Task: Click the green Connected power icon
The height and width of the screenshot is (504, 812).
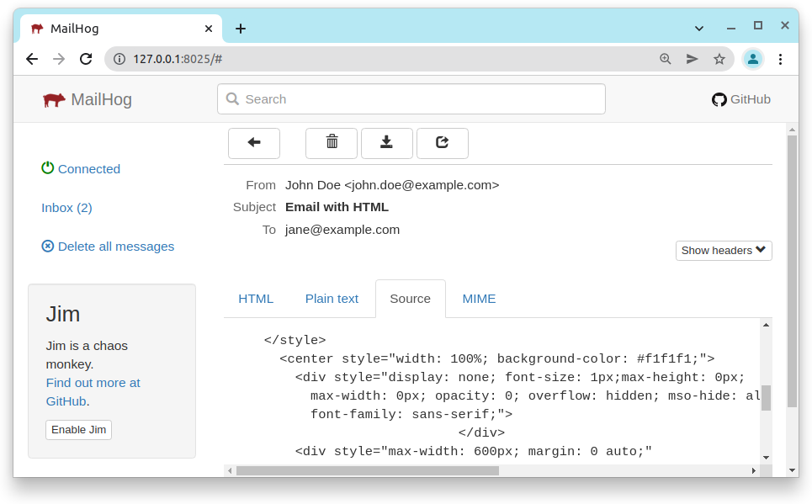Action: tap(47, 168)
